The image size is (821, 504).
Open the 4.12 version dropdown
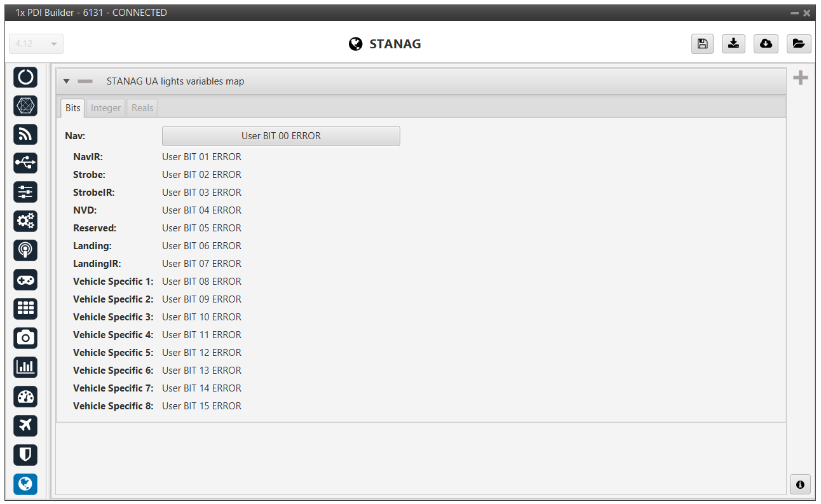(36, 44)
